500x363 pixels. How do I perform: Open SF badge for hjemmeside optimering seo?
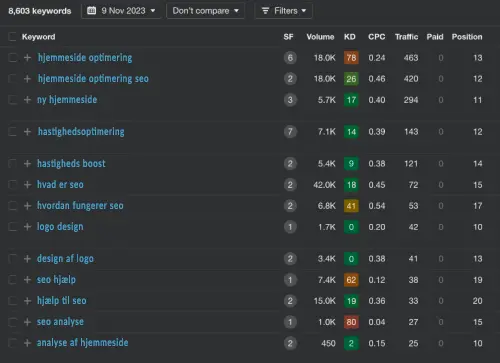(290, 79)
